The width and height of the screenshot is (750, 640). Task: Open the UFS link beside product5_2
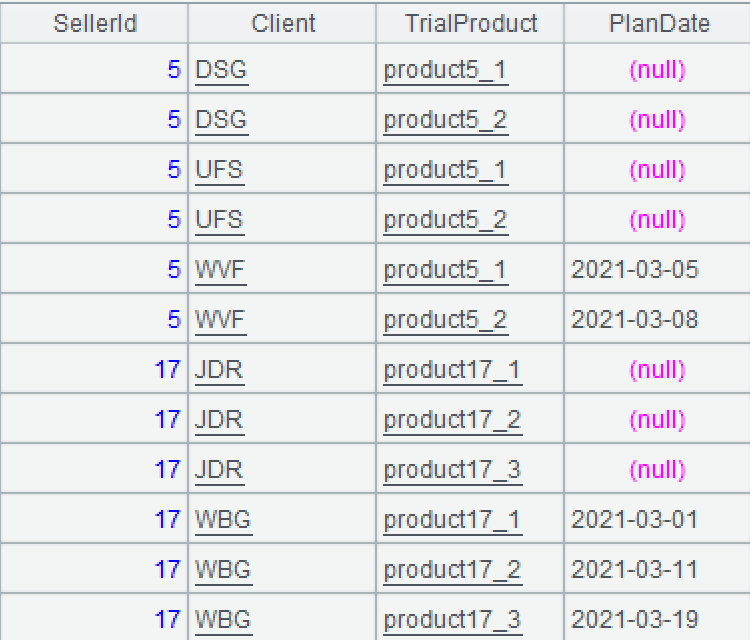[x=219, y=220]
